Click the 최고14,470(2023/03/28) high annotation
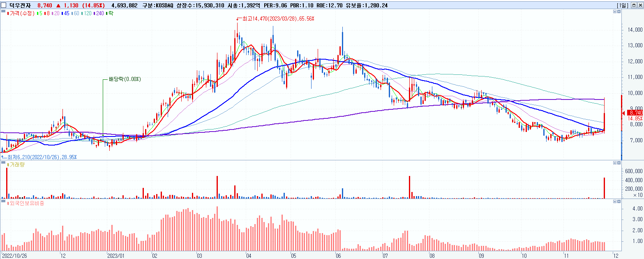Viewport: 644px width, 259px height. [278, 19]
